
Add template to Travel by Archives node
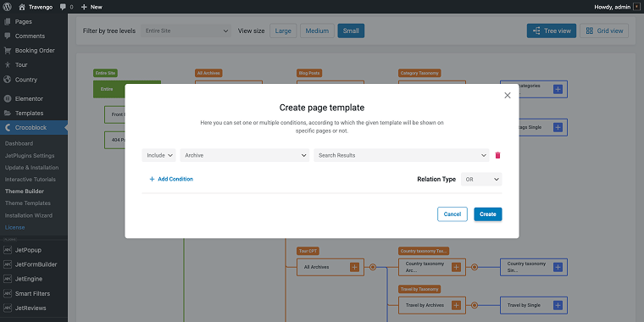456,305
